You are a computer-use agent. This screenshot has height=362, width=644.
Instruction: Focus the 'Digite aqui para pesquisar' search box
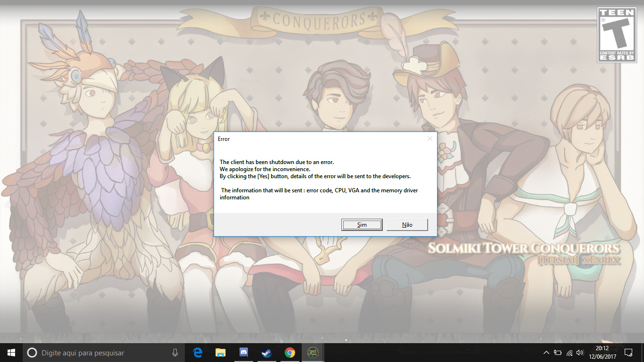coord(94,353)
